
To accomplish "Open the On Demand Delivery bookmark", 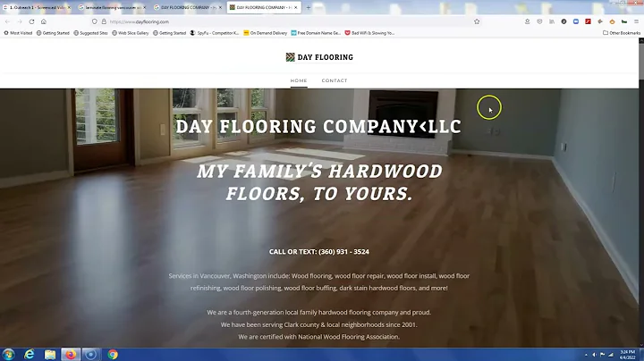I will point(266,33).
